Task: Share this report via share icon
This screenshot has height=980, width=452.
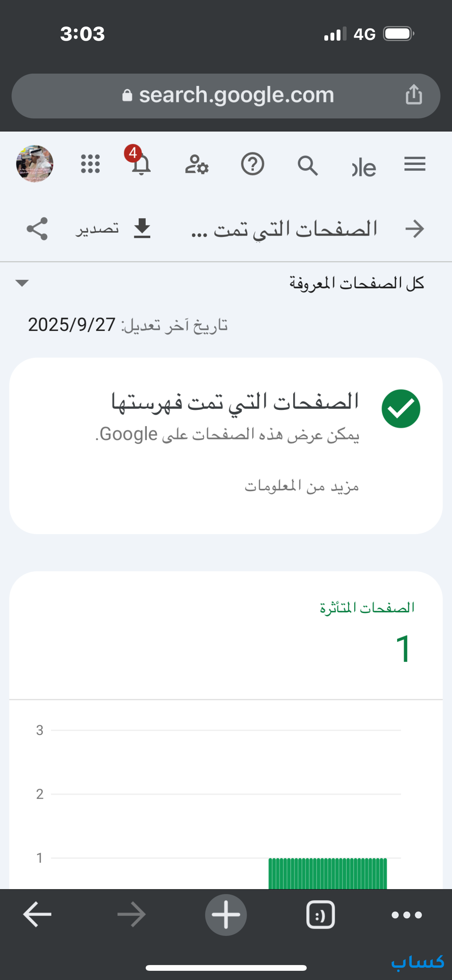Action: (x=37, y=229)
